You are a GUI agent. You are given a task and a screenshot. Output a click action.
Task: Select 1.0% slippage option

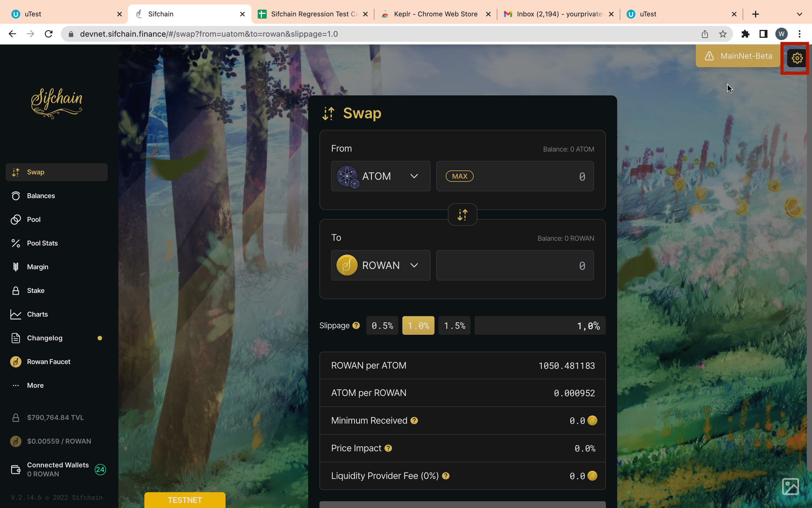click(418, 325)
